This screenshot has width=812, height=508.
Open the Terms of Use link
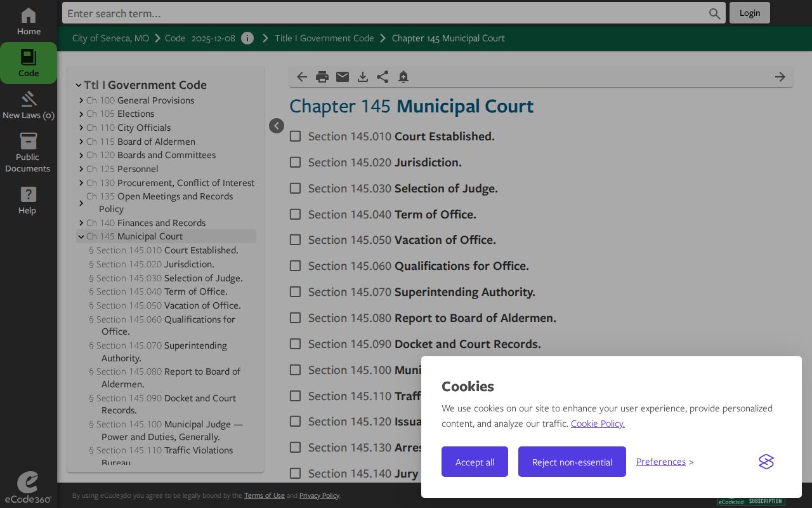click(x=265, y=495)
